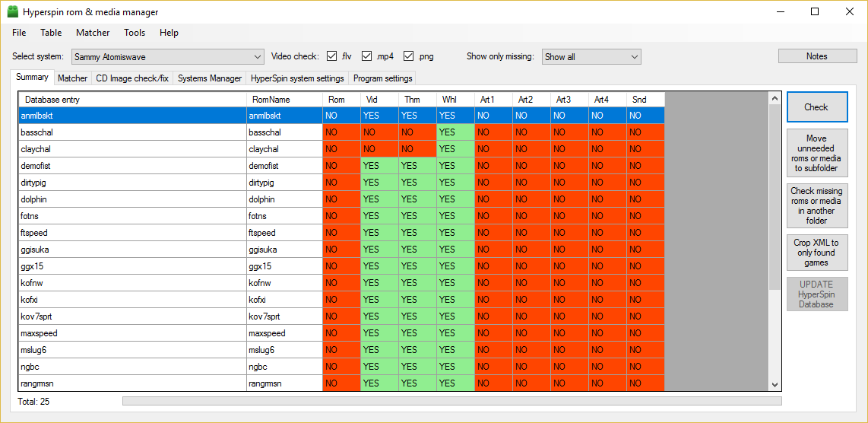Click the Notes button

pyautogui.click(x=816, y=56)
